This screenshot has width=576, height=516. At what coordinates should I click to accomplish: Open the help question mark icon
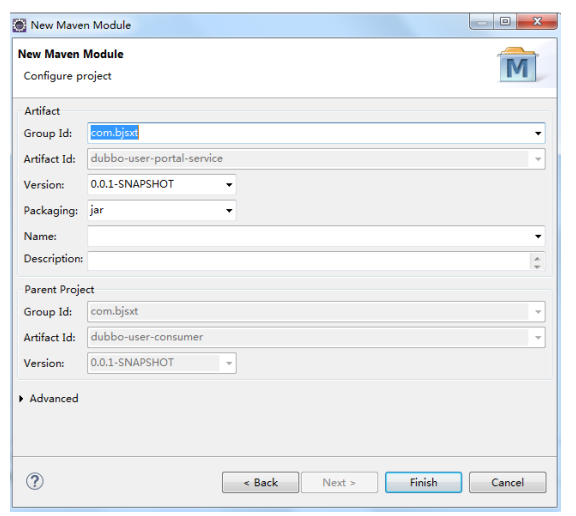tap(35, 481)
